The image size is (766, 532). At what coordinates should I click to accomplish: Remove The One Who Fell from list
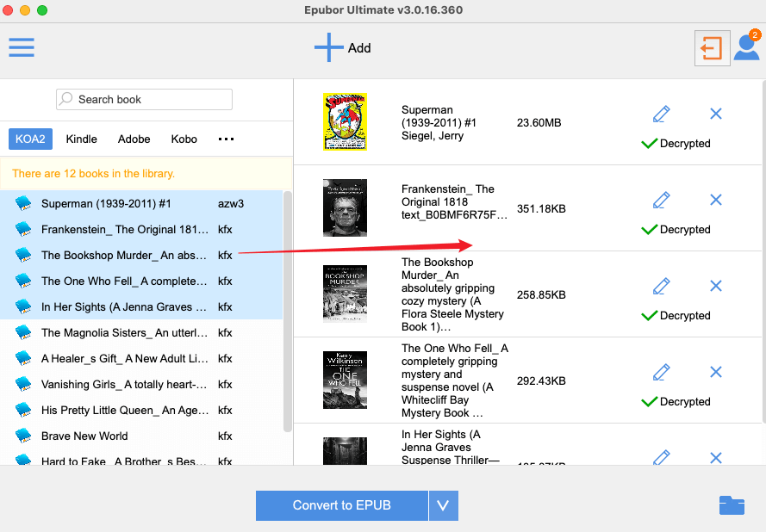click(x=716, y=372)
